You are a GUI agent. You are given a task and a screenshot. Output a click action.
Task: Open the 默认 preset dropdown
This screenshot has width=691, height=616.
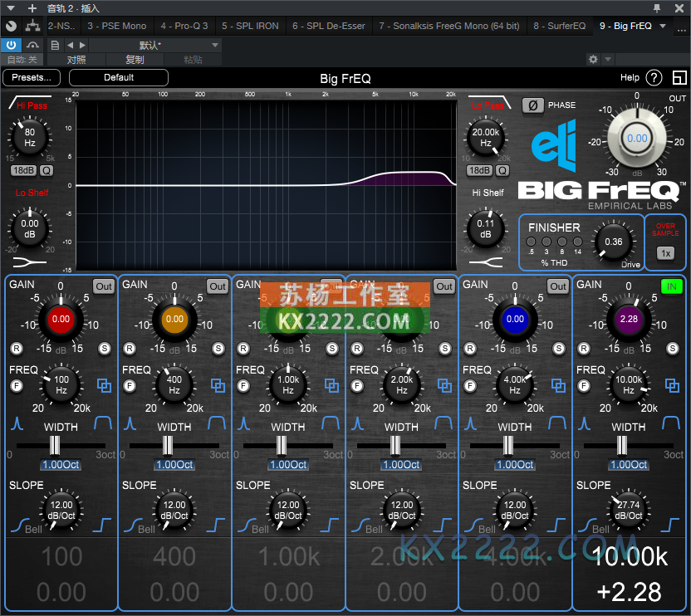[x=154, y=45]
